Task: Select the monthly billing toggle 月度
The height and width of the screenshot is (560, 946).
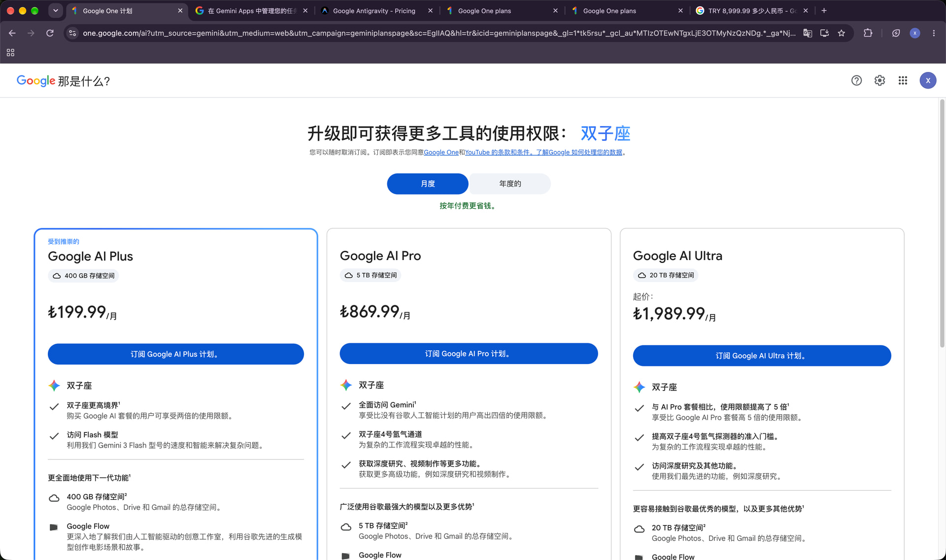Action: pos(428,184)
